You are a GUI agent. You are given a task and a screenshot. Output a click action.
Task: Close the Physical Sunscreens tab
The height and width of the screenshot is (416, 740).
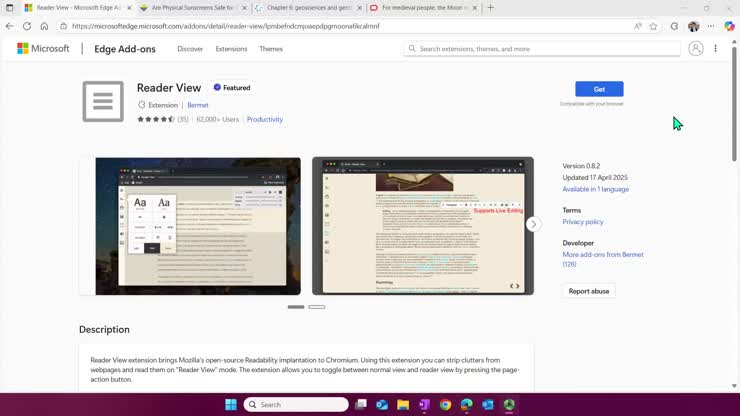[x=244, y=8]
